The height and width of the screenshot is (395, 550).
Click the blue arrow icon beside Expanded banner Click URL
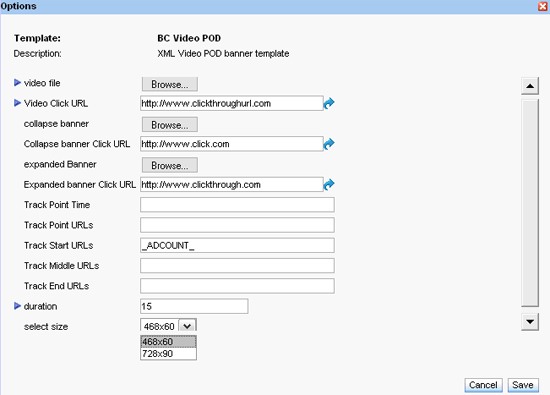329,184
